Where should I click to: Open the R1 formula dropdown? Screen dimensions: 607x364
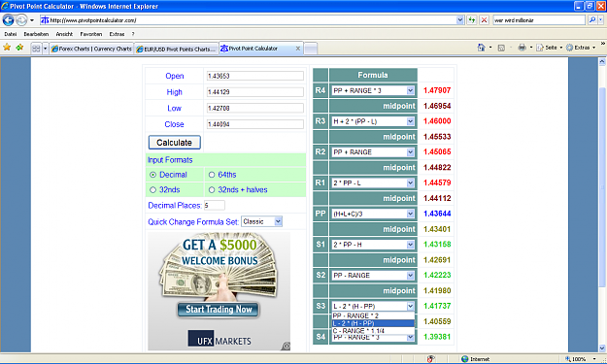(373, 182)
